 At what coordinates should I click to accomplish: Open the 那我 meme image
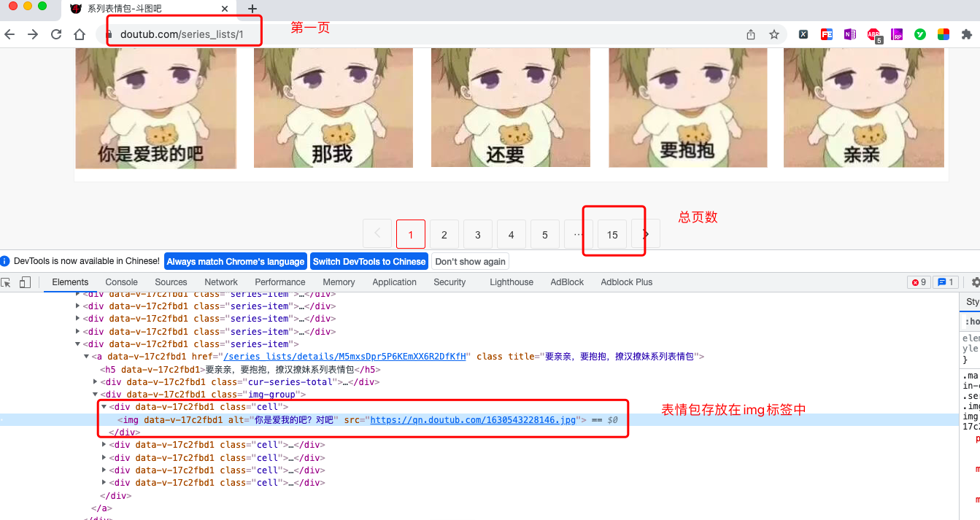[x=333, y=108]
